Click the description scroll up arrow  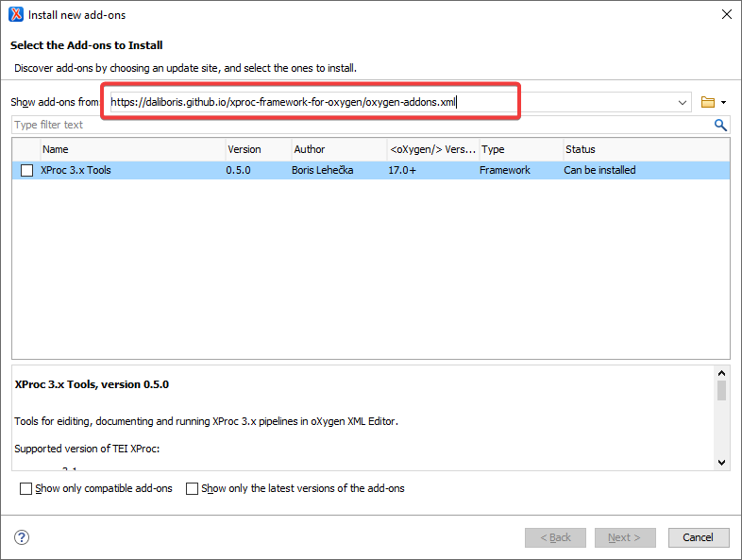click(x=721, y=373)
